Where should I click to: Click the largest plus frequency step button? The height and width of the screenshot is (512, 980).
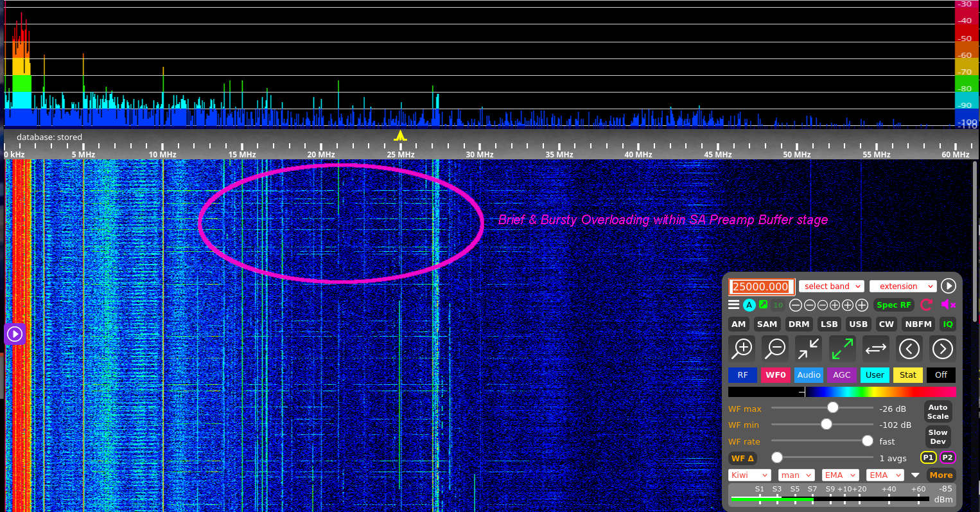[862, 305]
